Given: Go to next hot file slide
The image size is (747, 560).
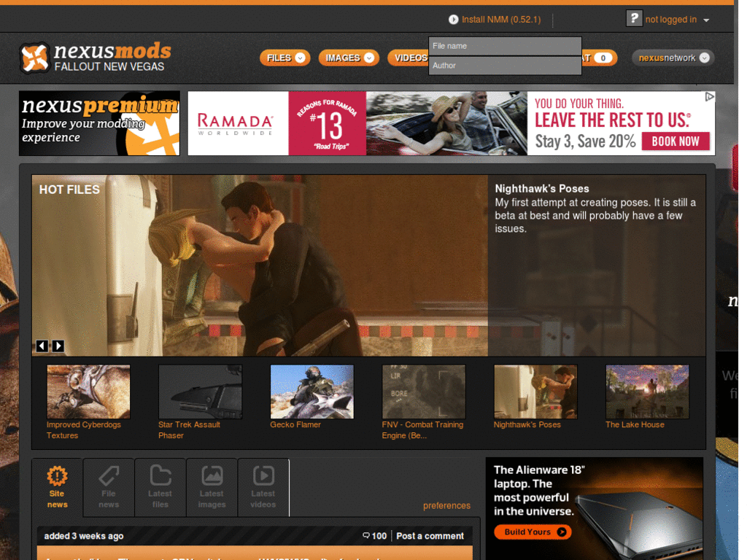Looking at the screenshot, I should pos(58,346).
